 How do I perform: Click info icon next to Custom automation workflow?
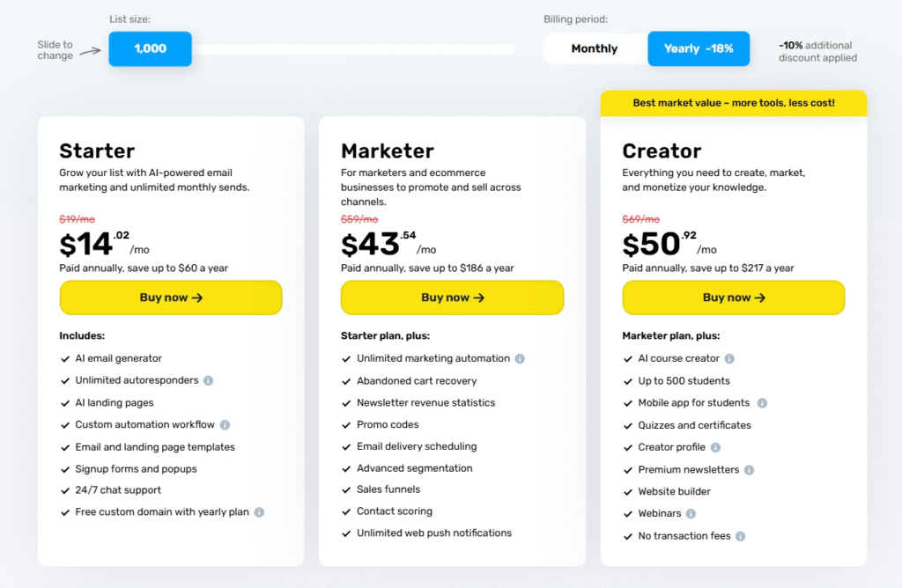point(225,425)
